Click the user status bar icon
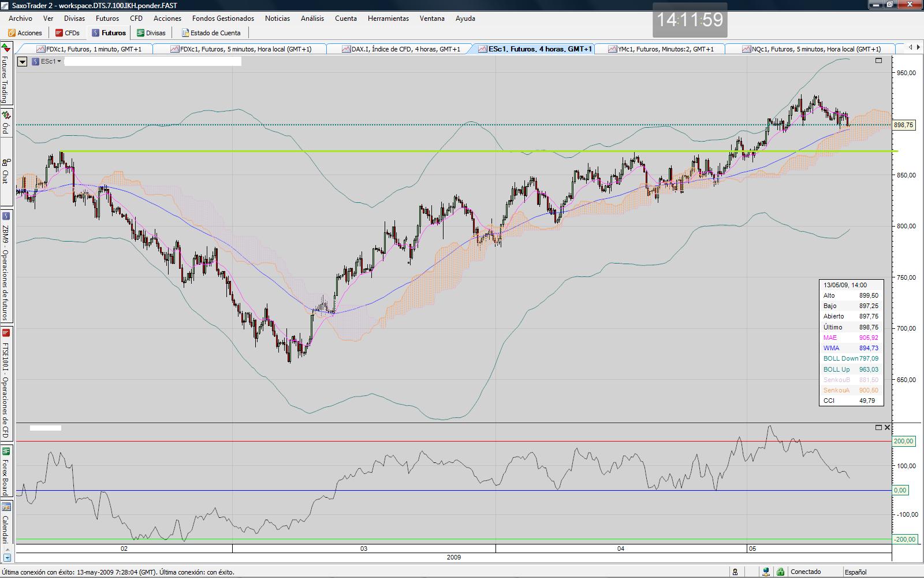This screenshot has height=578, width=924. pyautogui.click(x=735, y=572)
